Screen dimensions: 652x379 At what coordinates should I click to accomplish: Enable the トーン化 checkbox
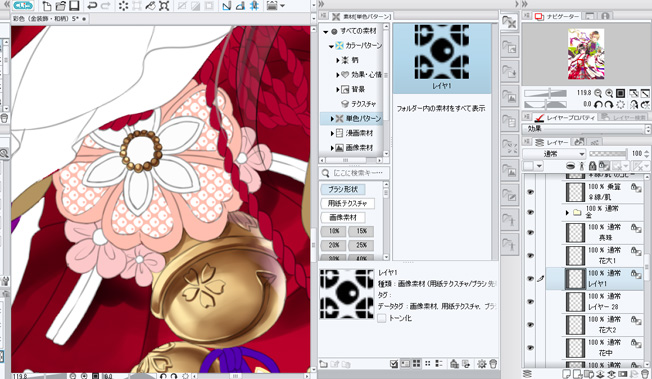pyautogui.click(x=381, y=318)
